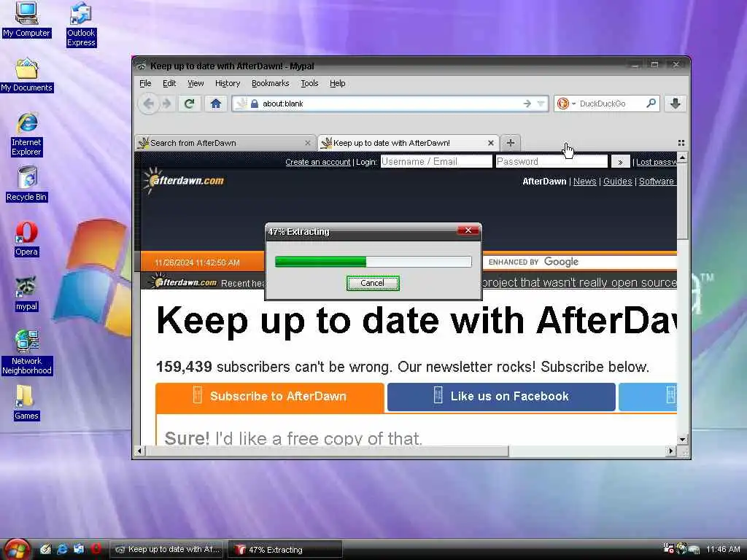Click the Google enhanced search box
The height and width of the screenshot is (560, 747).
point(580,262)
